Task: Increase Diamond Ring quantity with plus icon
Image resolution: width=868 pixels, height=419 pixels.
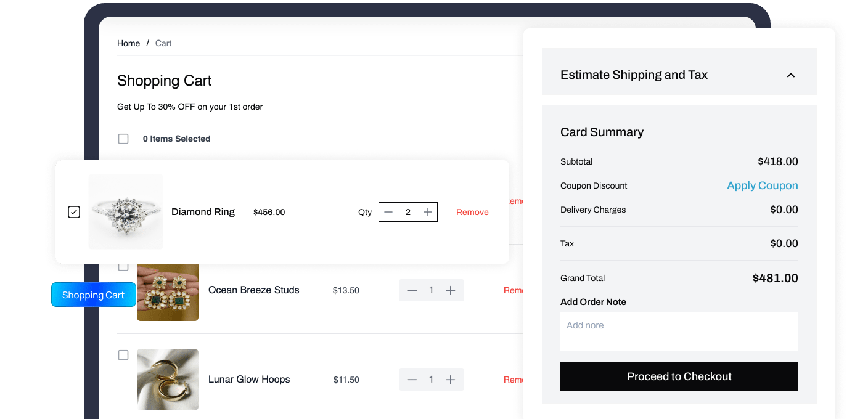Action: click(x=428, y=212)
